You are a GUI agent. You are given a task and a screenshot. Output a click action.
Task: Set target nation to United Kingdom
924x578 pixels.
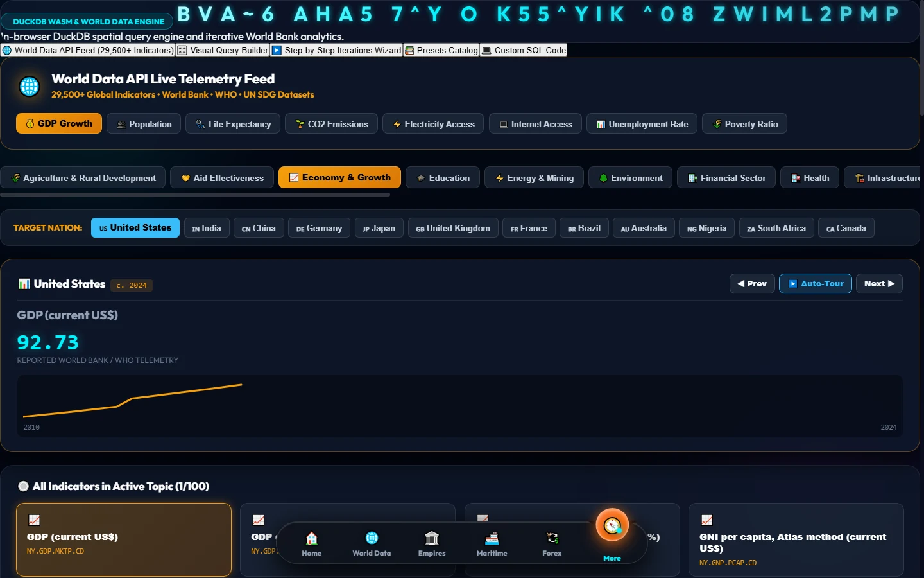pos(453,228)
